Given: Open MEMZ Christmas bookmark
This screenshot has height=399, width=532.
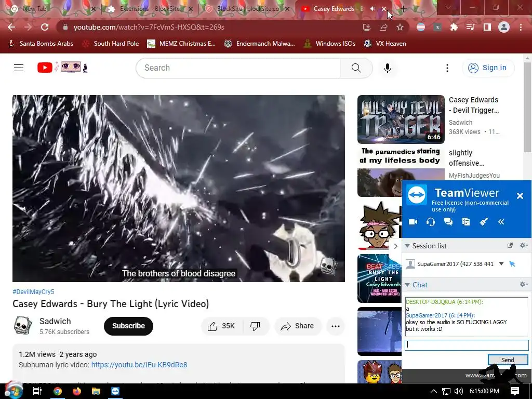Looking at the screenshot, I should tap(181, 44).
